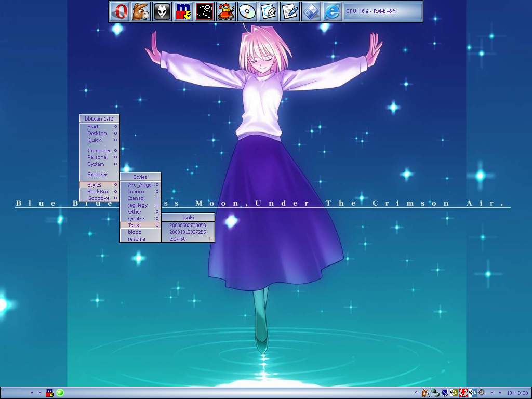Open the blue shield tray icon
532x399 pixels.
445,393
